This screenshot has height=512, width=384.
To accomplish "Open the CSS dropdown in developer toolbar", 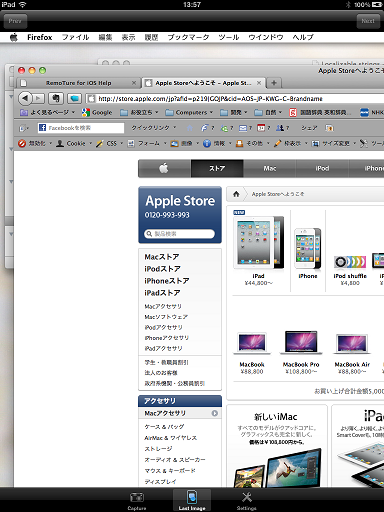I will pyautogui.click(x=109, y=143).
